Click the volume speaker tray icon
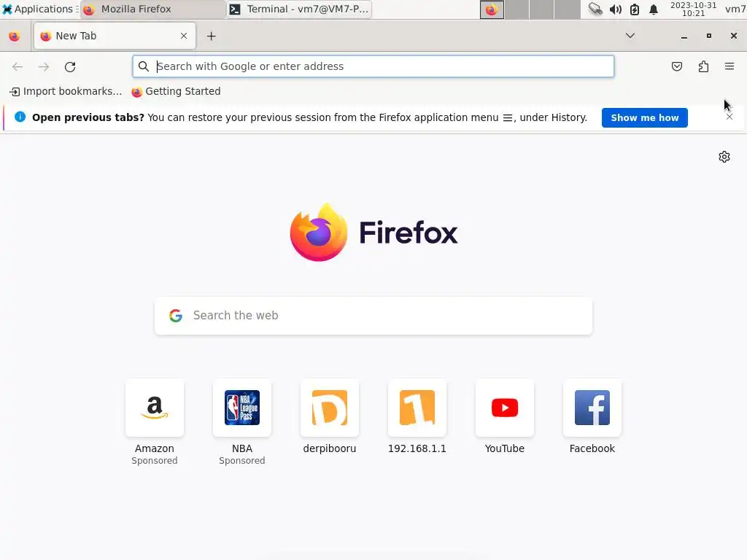Image resolution: width=747 pixels, height=560 pixels. point(615,9)
